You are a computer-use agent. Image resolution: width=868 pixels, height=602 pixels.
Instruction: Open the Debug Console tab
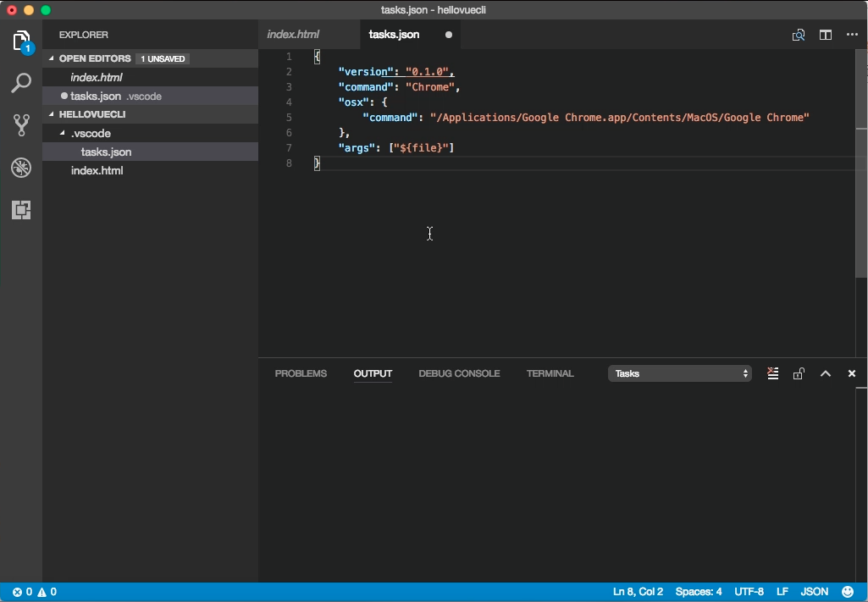point(459,373)
